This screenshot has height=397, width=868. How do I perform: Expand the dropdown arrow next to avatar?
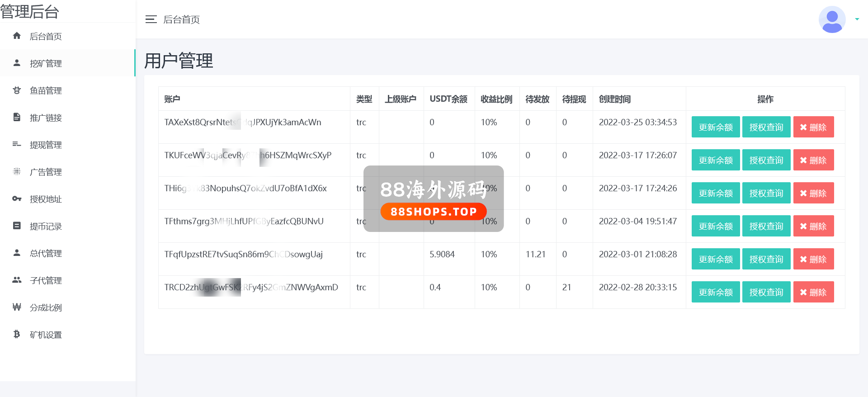(x=857, y=19)
